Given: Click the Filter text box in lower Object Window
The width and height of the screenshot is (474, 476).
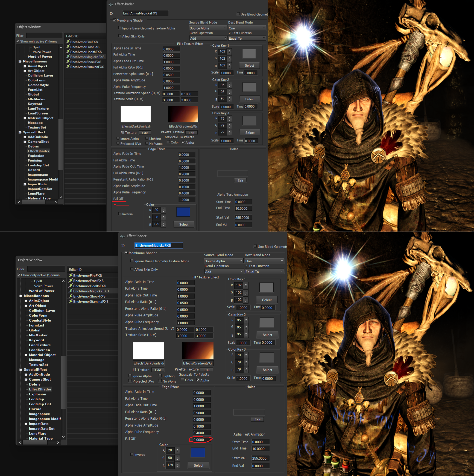Looking at the screenshot, I should pyautogui.click(x=46, y=269).
